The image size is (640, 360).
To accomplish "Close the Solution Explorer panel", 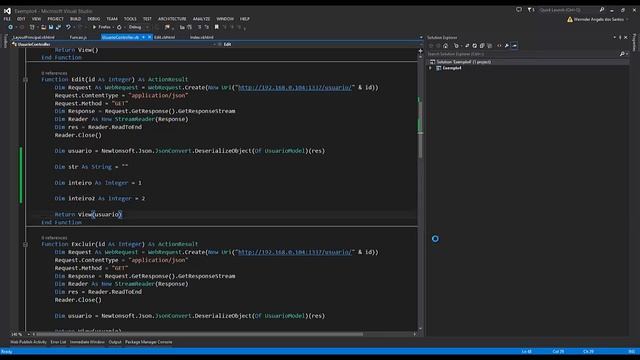I will 626,38.
